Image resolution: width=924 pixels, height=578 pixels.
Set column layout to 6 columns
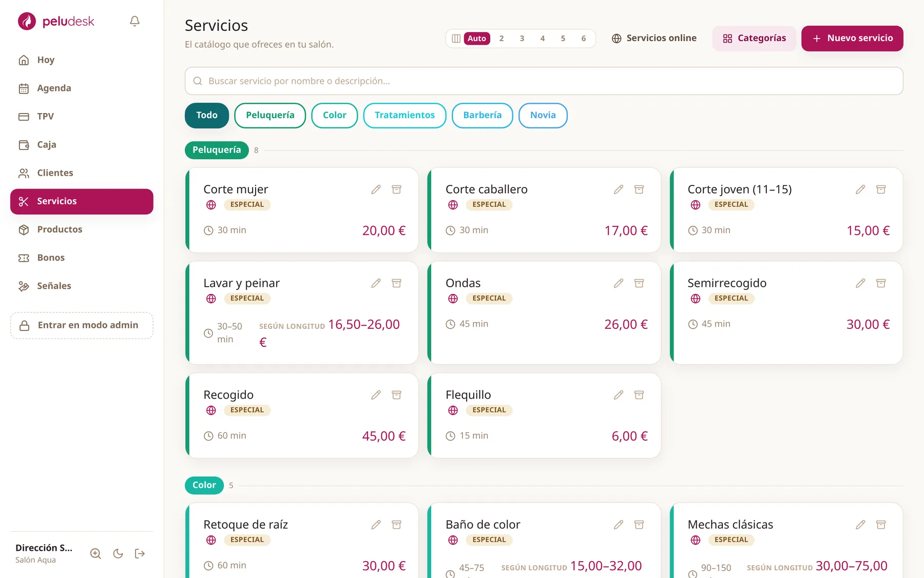(x=584, y=39)
